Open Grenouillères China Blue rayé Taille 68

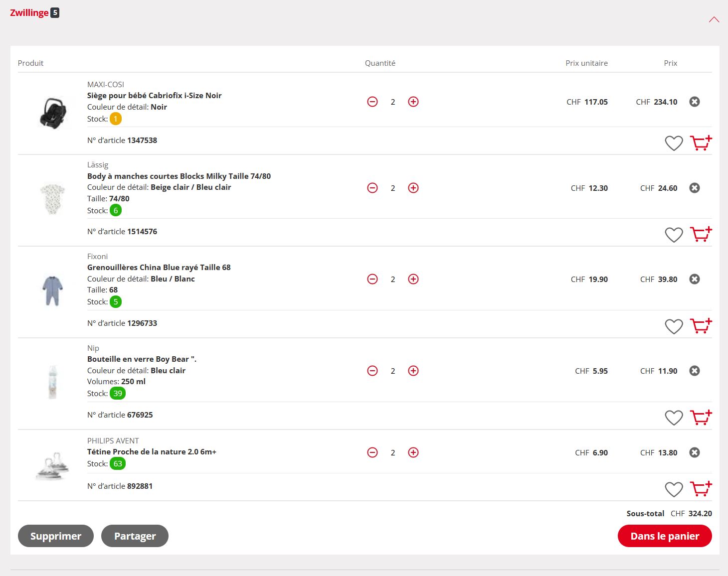tap(159, 268)
